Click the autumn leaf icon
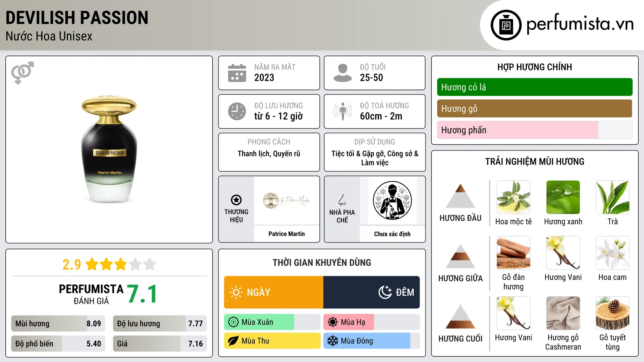This screenshot has height=362, width=644. click(233, 341)
